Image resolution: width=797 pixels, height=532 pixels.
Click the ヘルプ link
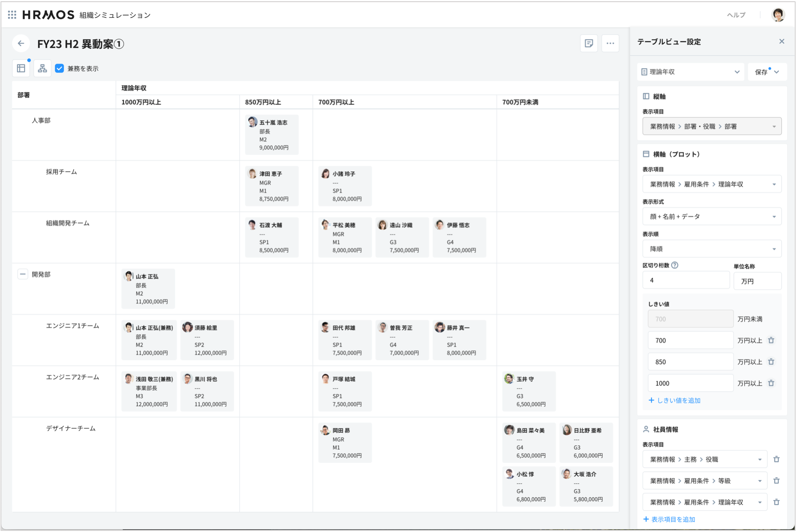pos(736,15)
